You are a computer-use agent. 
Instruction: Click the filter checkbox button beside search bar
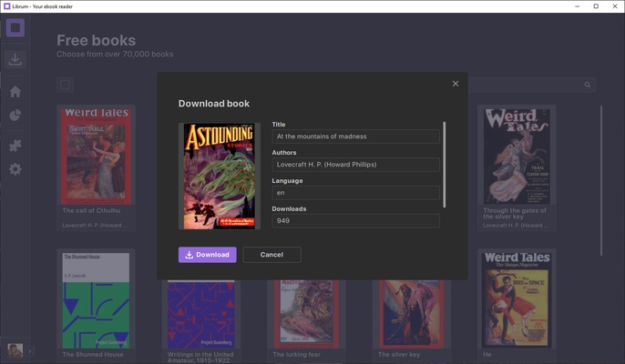(65, 85)
